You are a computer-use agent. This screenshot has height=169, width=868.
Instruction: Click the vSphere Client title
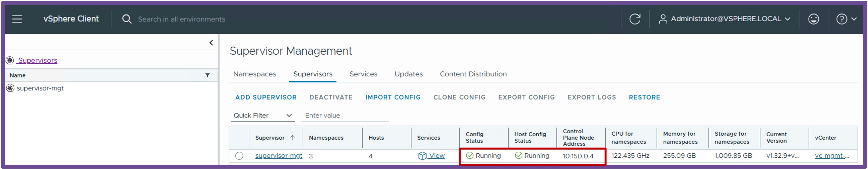pyautogui.click(x=71, y=19)
